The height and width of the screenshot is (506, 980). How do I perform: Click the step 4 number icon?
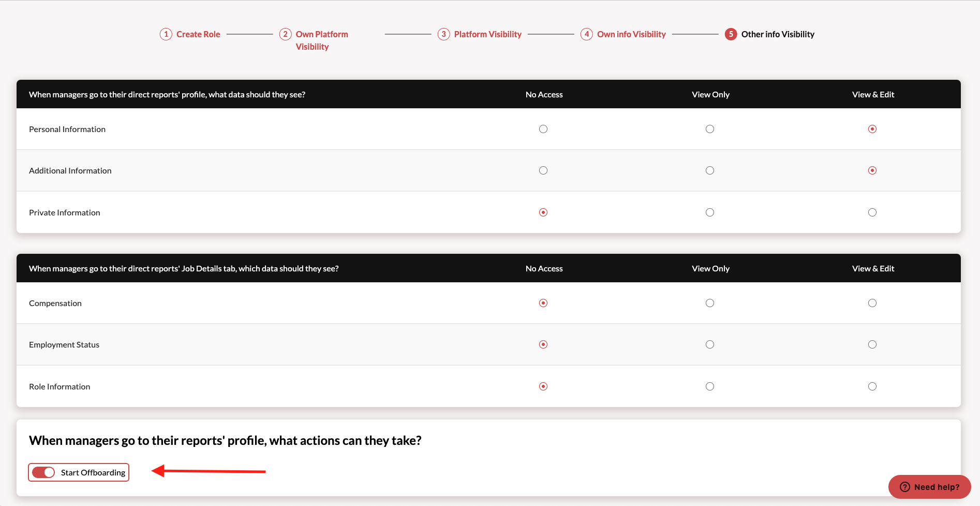point(586,34)
